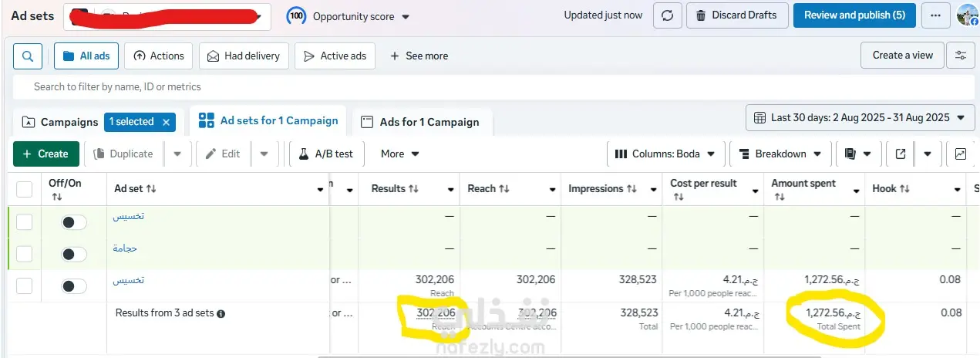980x358 pixels.
Task: Click the export icon button
Action: [x=900, y=154]
